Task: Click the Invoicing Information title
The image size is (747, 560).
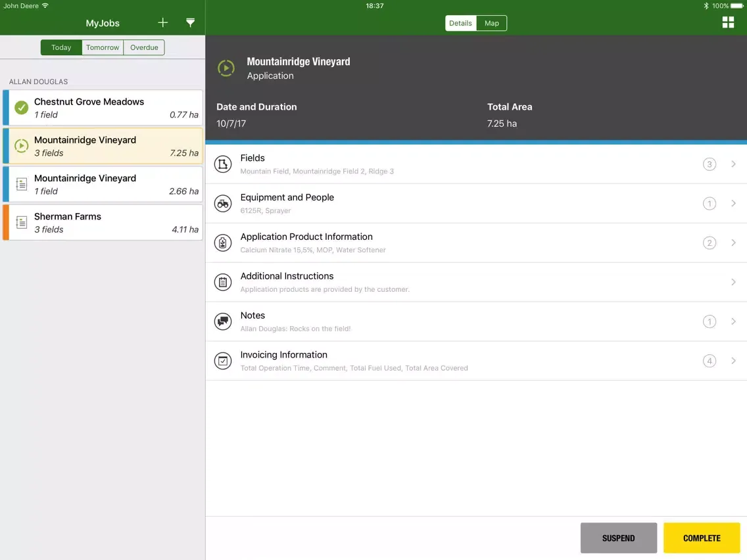Action: click(284, 355)
